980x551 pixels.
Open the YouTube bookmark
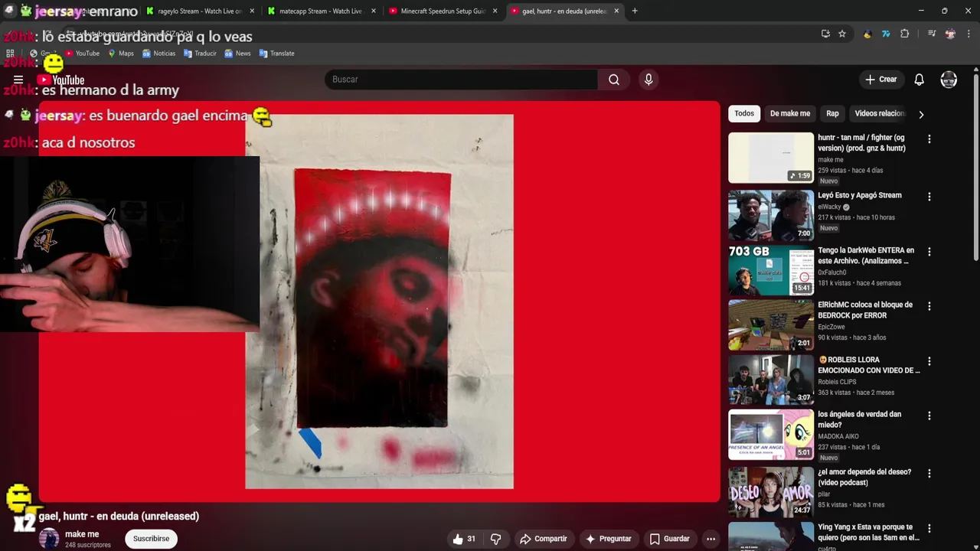click(82, 54)
